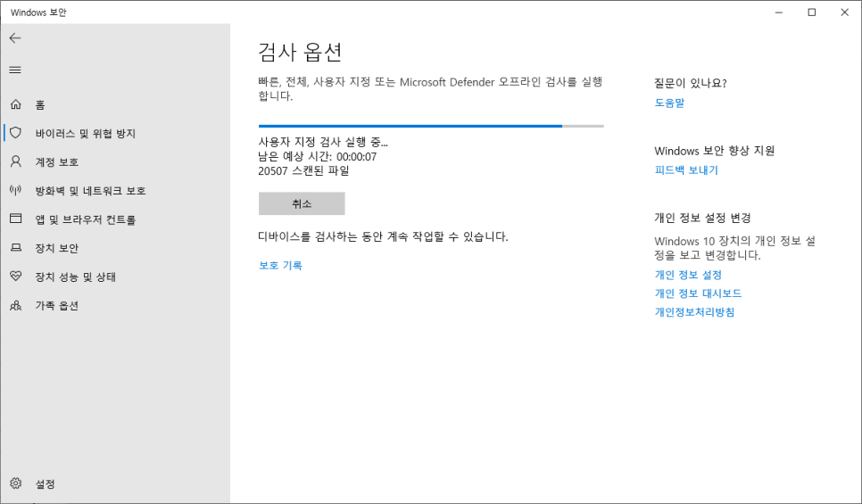This screenshot has height=504, width=862.
Task: Click the heart device health icon
Action: point(16,276)
